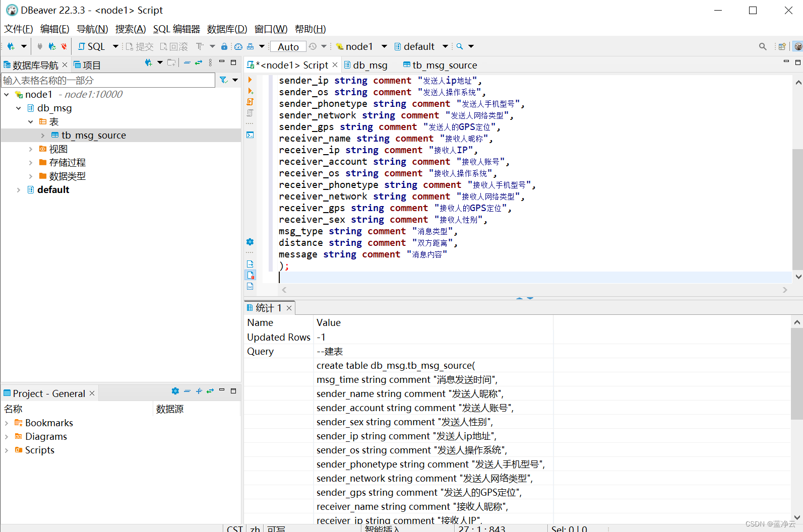Image resolution: width=803 pixels, height=532 pixels.
Task: Click the funnel filter icon in navigator
Action: click(223, 80)
